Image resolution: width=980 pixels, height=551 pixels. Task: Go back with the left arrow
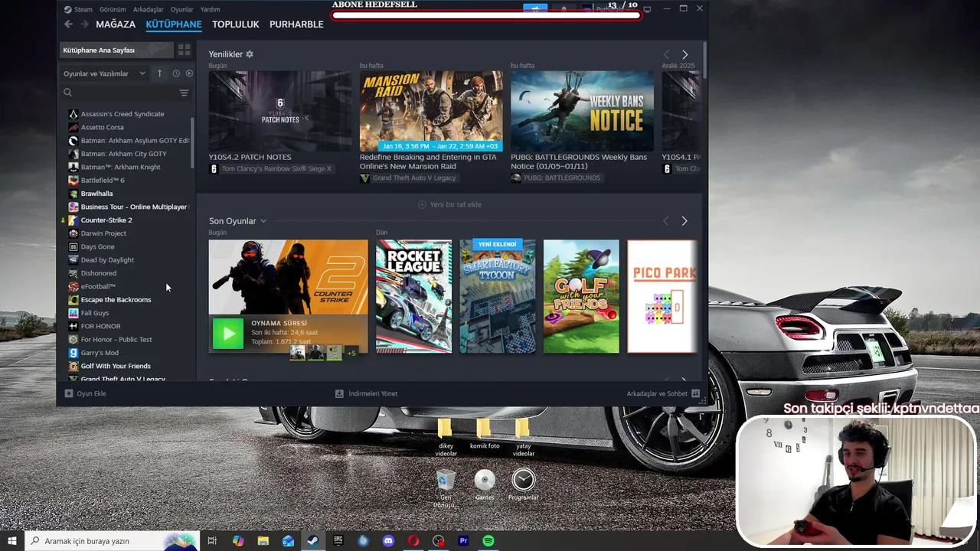[68, 24]
